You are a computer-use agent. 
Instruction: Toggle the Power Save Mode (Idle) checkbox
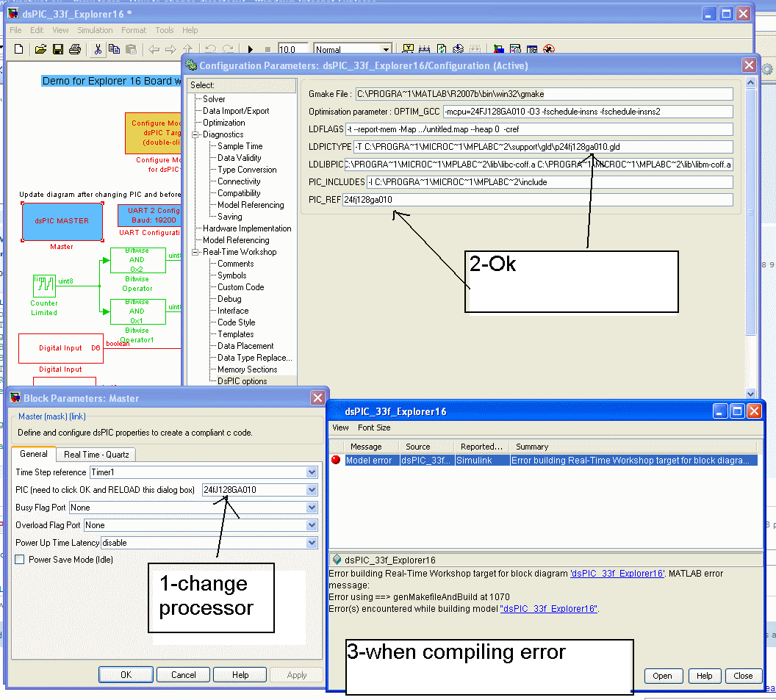point(20,560)
